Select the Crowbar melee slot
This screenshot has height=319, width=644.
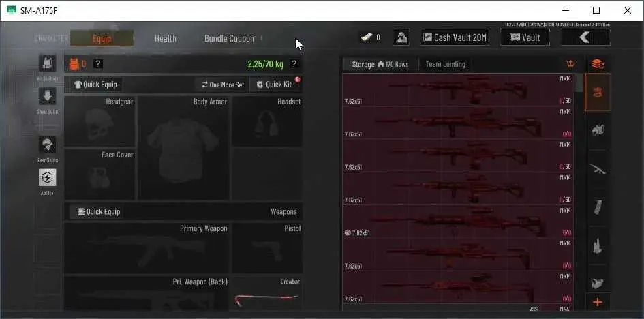coord(267,293)
